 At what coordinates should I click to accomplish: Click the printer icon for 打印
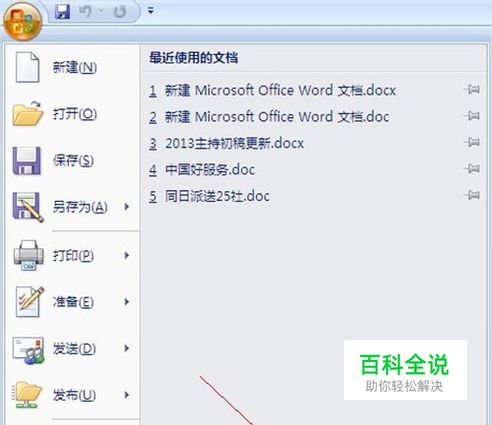point(28,255)
